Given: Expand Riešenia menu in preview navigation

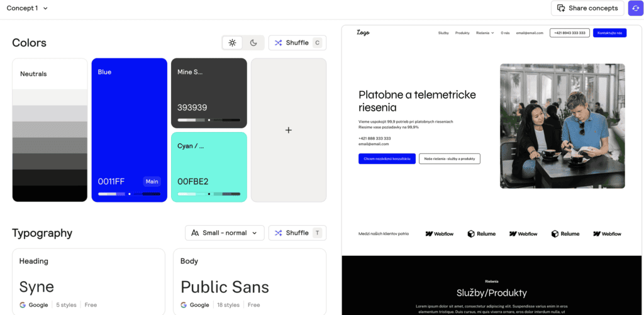Looking at the screenshot, I should tap(485, 33).
